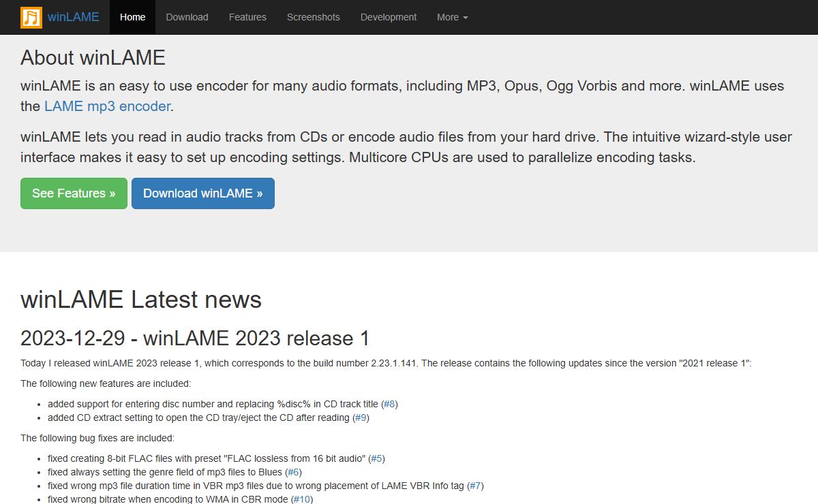This screenshot has width=818, height=504.
Task: Open issue link #9
Action: (361, 418)
